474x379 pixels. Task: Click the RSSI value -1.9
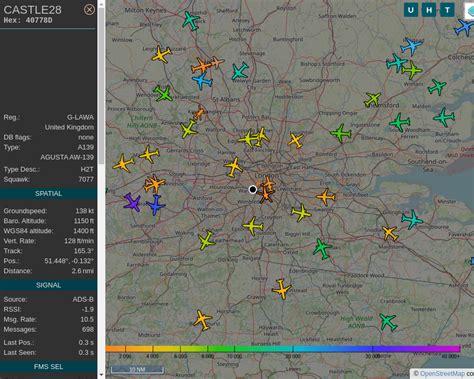tap(88, 309)
